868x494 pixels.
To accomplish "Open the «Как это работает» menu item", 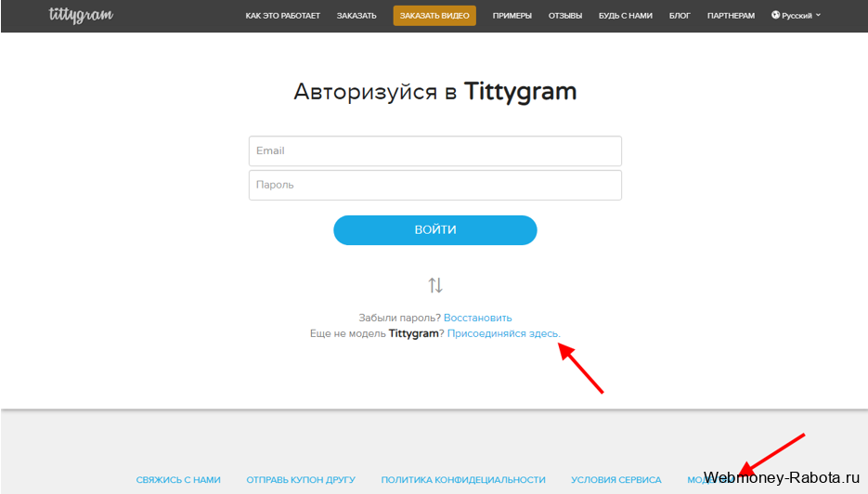I will click(282, 16).
